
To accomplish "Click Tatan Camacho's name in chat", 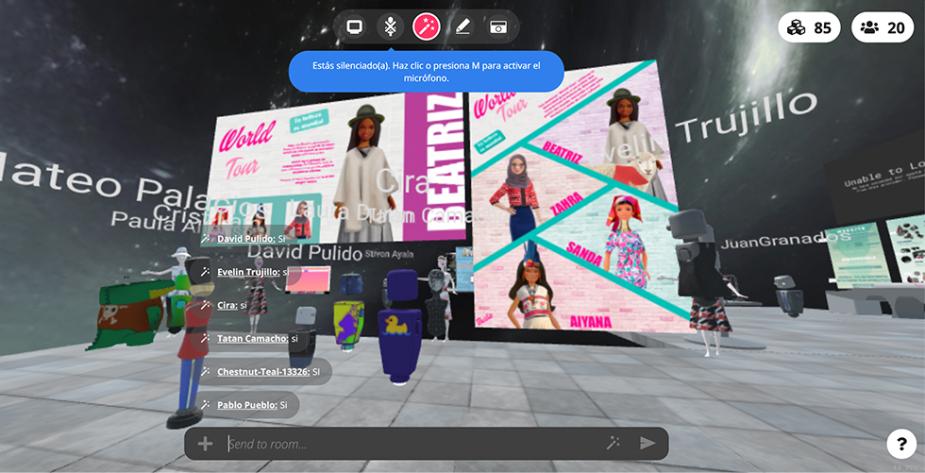I will tap(252, 339).
